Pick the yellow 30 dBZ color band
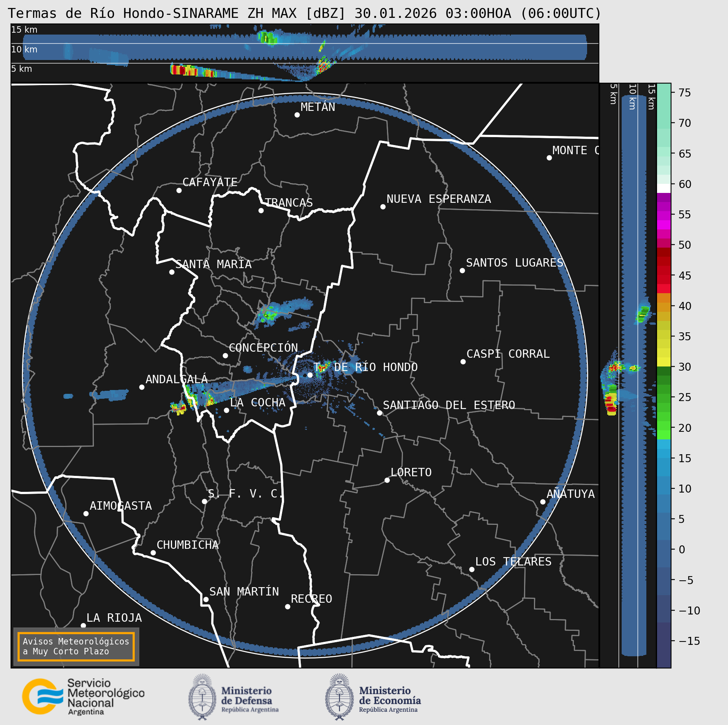 [663, 362]
